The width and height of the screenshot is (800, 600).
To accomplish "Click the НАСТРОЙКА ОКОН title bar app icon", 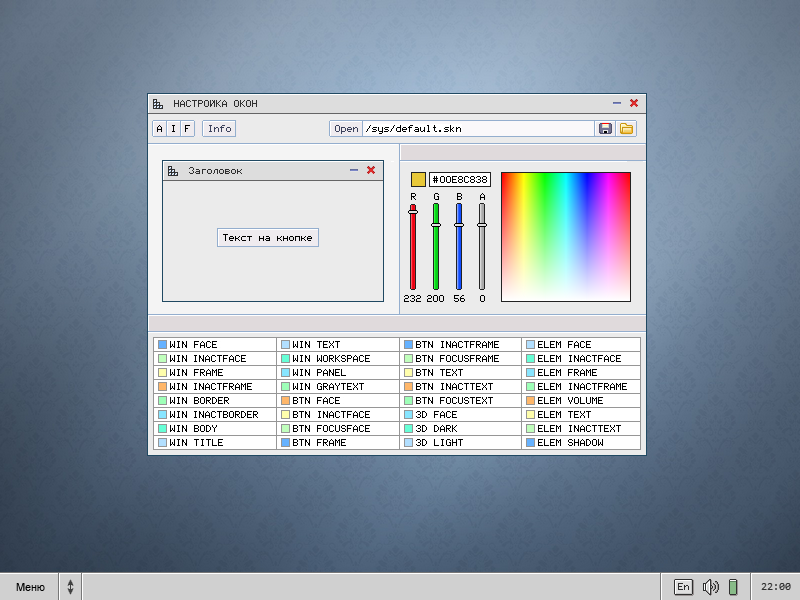I will pyautogui.click(x=158, y=104).
